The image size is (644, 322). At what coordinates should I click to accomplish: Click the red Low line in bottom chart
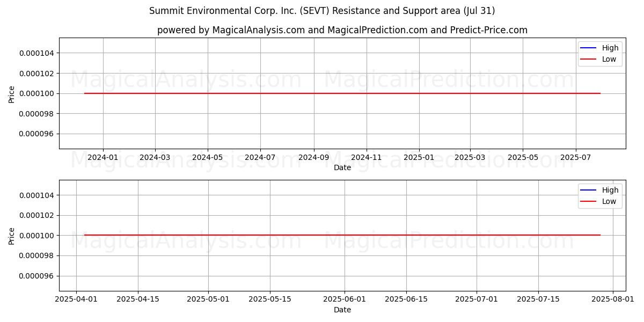click(x=342, y=235)
